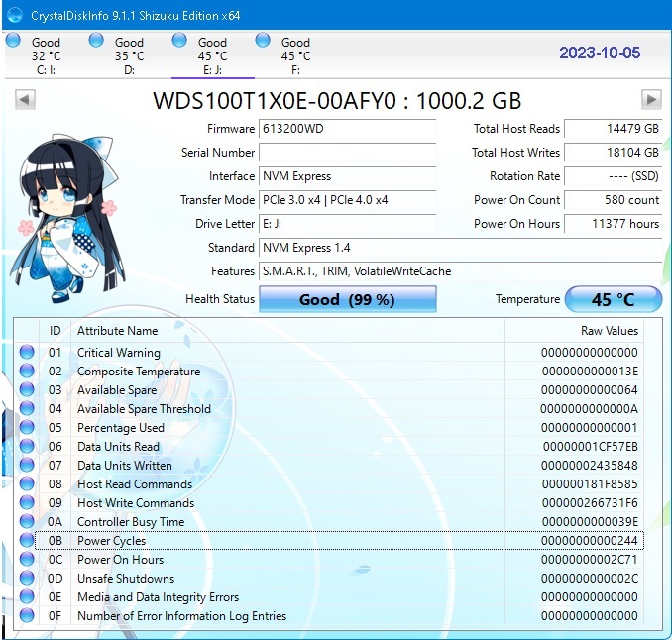Click the empty Serial Number field
The image size is (672, 640).
coord(348,153)
